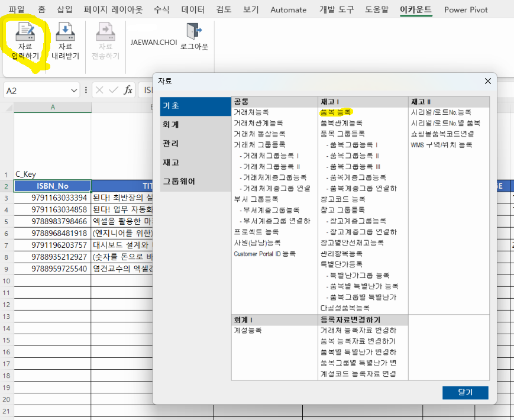Switch to the 수식 ribbon tab
Image resolution: width=514 pixels, height=420 pixels.
[x=161, y=9]
